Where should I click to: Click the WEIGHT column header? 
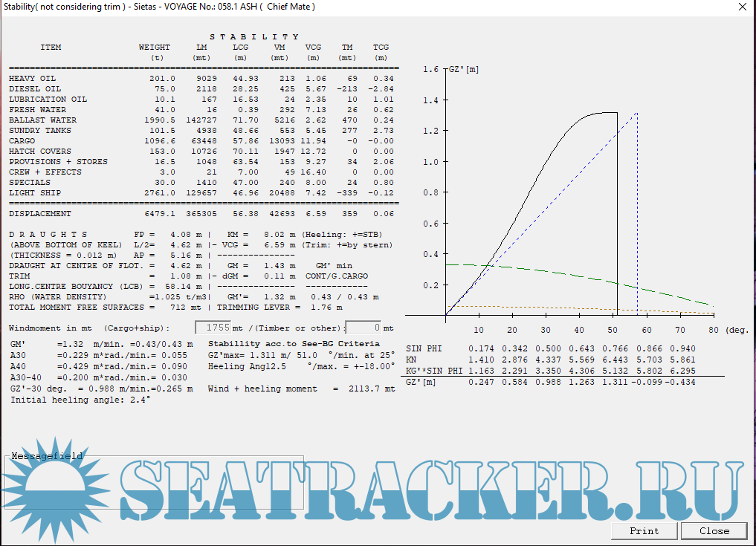coord(155,47)
